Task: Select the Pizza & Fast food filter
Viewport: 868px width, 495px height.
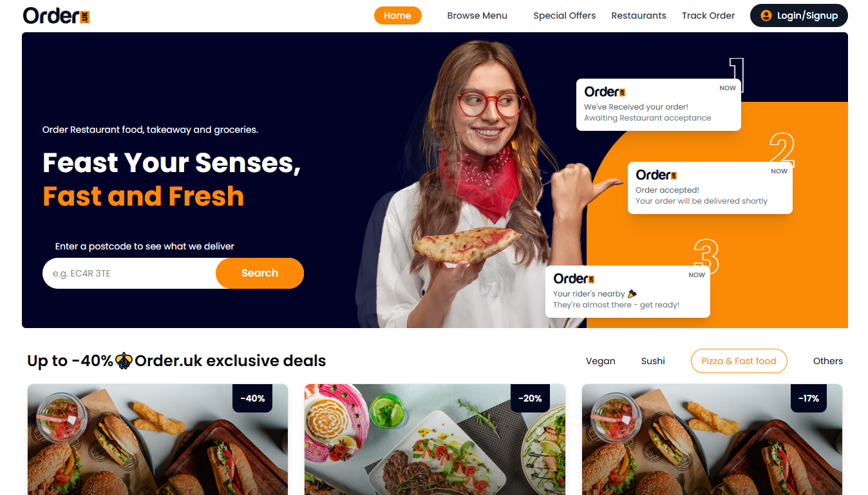Action: point(739,361)
